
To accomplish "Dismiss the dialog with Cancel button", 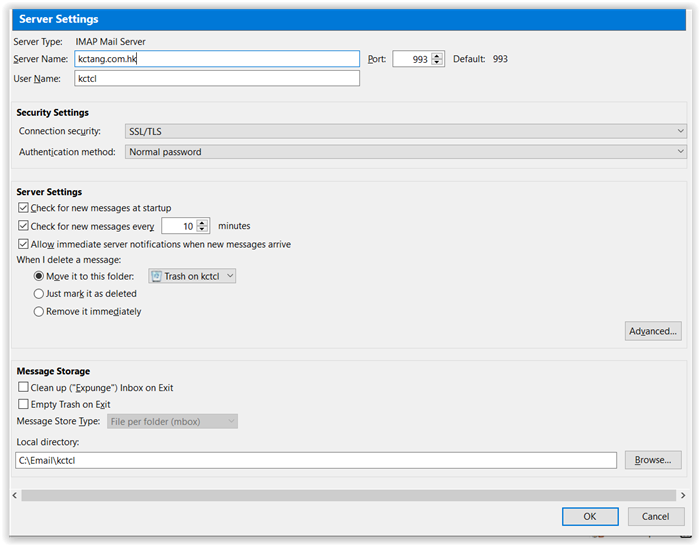I will click(x=655, y=517).
